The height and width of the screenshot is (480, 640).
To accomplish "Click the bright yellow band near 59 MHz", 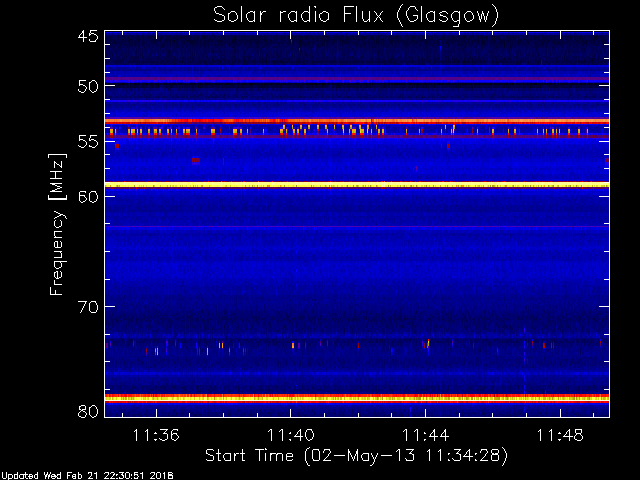I will tap(357, 185).
